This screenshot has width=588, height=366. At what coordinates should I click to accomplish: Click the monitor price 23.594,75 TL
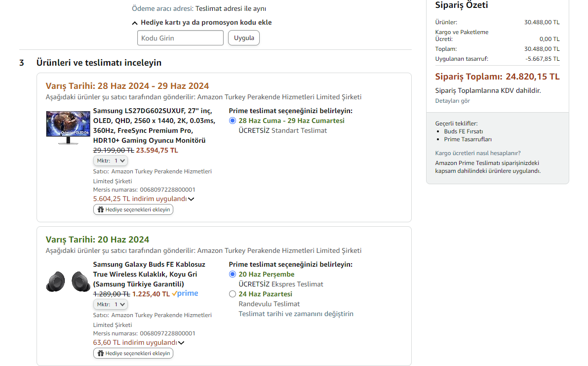pos(157,150)
